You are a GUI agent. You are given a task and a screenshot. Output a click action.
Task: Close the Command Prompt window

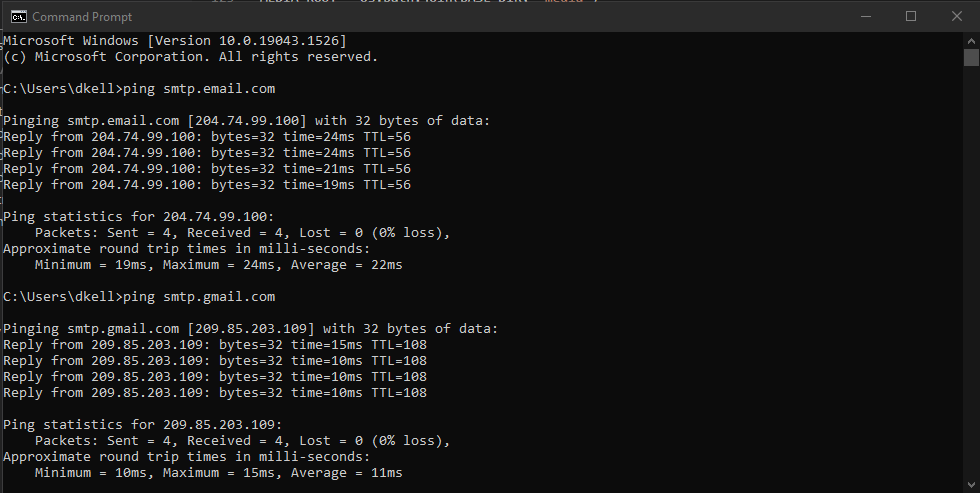pos(956,17)
